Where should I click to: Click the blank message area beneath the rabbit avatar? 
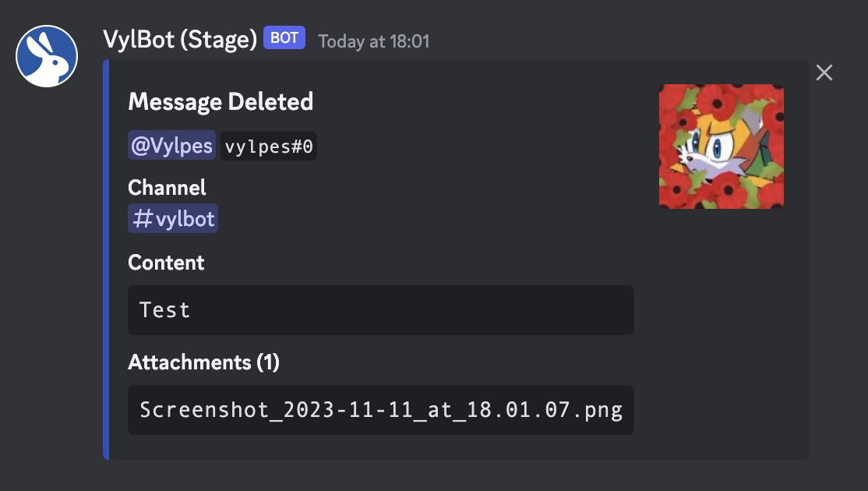tap(47, 277)
